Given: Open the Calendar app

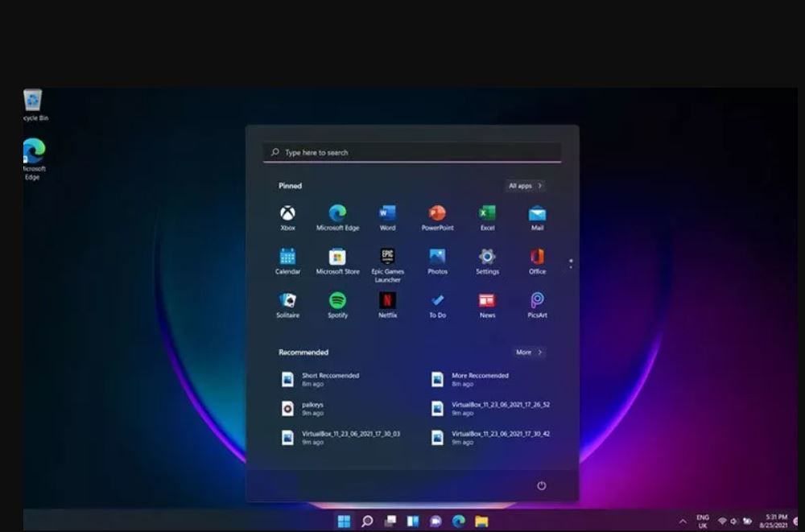Looking at the screenshot, I should click(287, 262).
